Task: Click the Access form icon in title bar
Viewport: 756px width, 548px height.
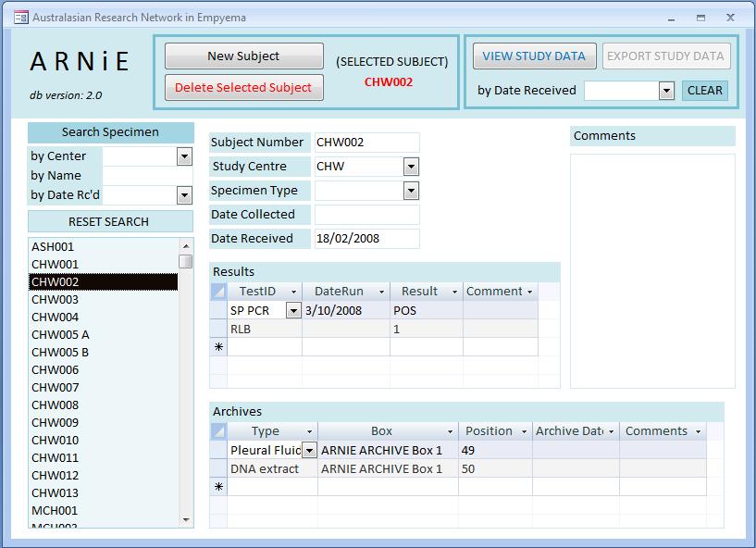Action: pyautogui.click(x=20, y=18)
